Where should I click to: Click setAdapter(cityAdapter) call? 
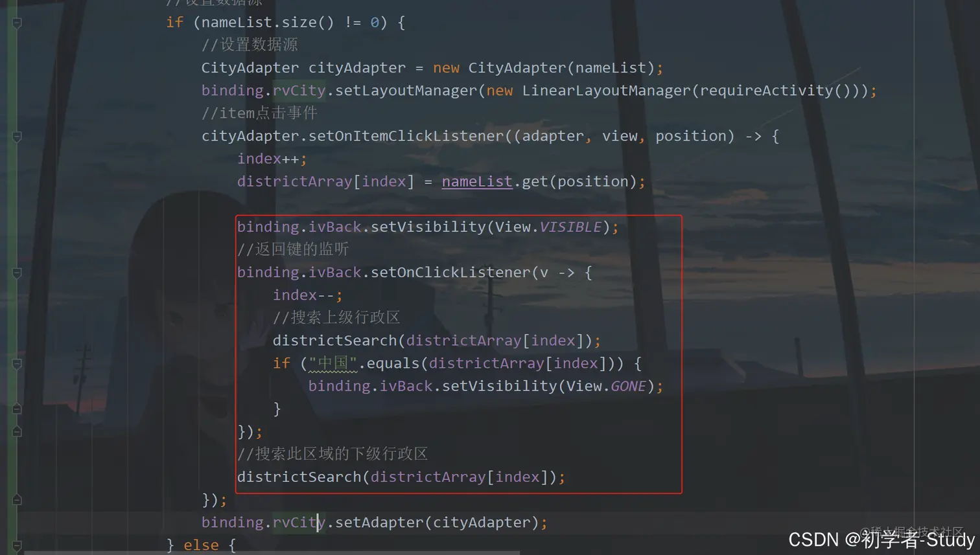[437, 523]
